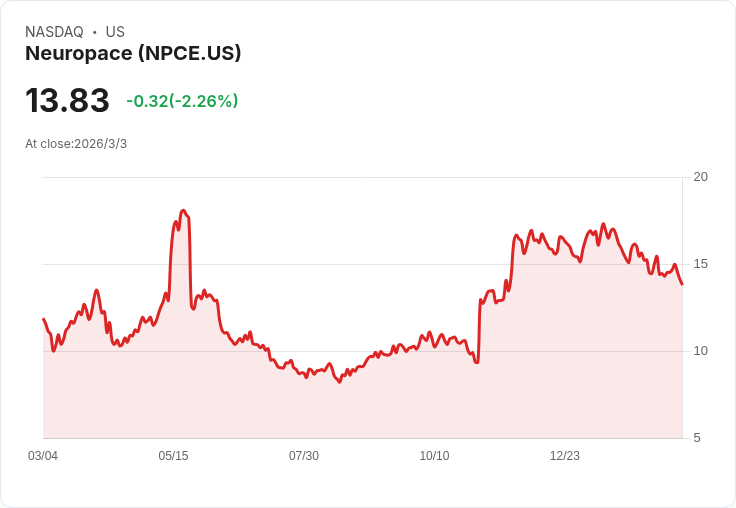Screen dimensions: 736x508
Task: Click the 20 y-axis label
Action: tap(700, 177)
